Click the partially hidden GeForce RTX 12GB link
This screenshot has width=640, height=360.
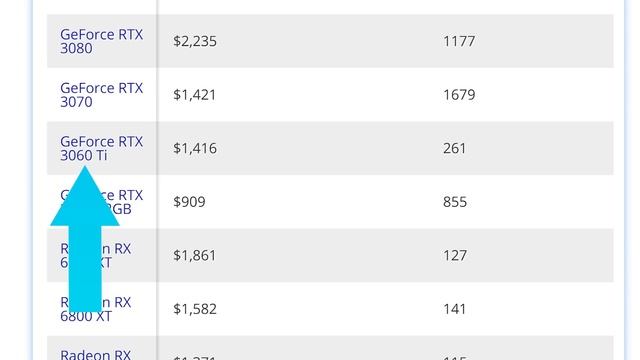[x=102, y=202]
